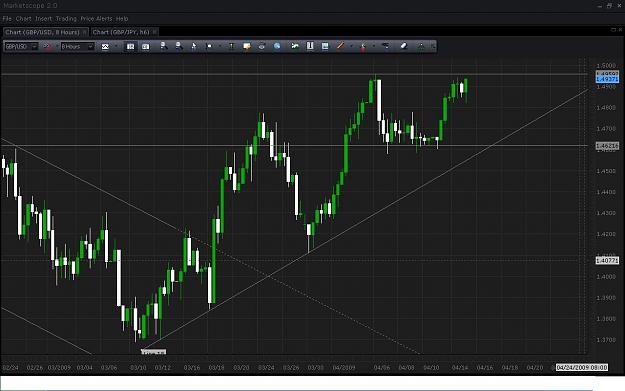Open the Help menu
The width and height of the screenshot is (625, 391).
click(122, 19)
